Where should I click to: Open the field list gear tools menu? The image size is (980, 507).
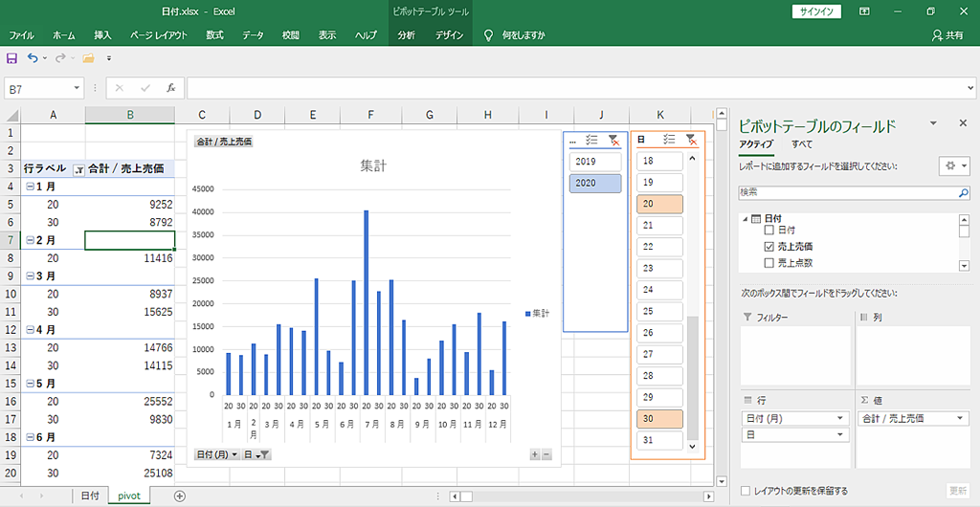pyautogui.click(x=955, y=166)
